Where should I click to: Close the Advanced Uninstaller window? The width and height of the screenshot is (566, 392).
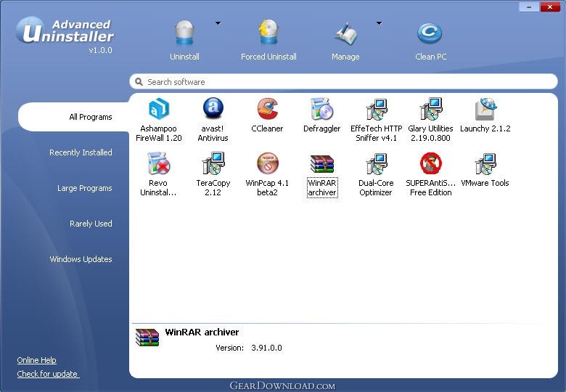pos(550,7)
